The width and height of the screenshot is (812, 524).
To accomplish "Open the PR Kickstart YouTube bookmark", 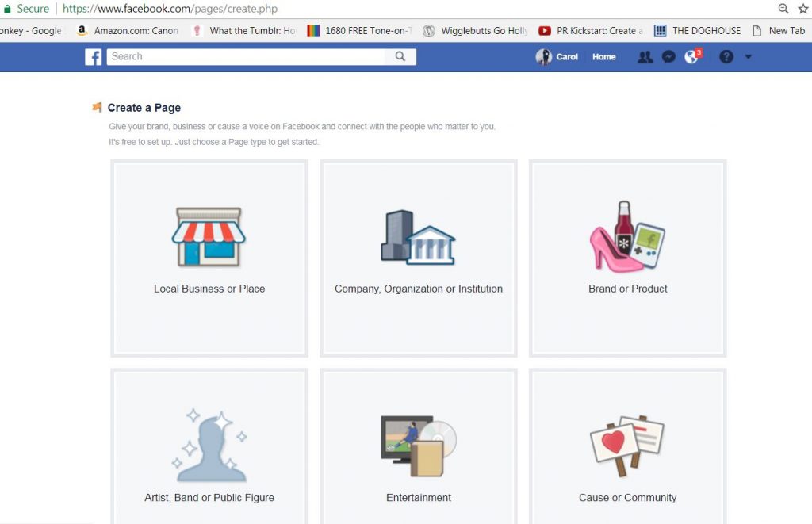I will (591, 31).
